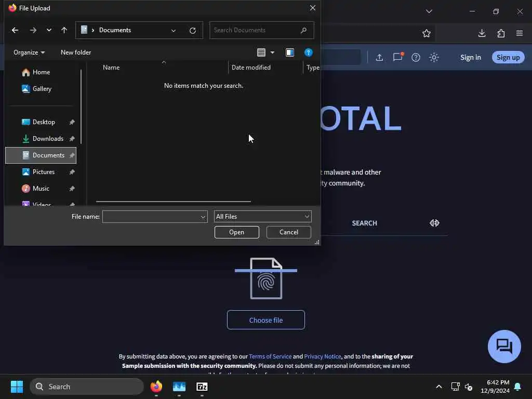Open the taskbar clock and date
The width and height of the screenshot is (532, 399).
click(x=495, y=387)
